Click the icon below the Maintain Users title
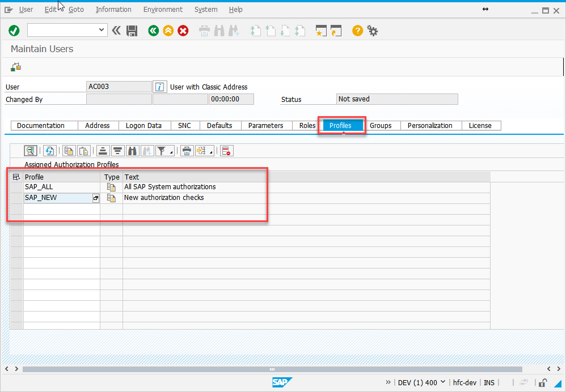 16,67
